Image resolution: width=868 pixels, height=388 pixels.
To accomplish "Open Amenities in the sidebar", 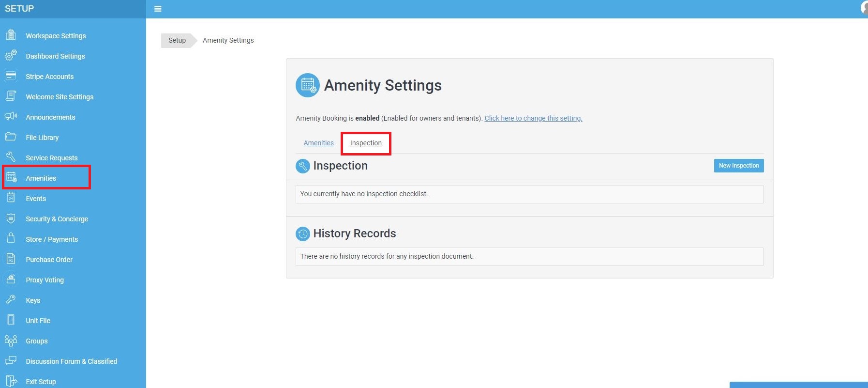I will [x=41, y=178].
